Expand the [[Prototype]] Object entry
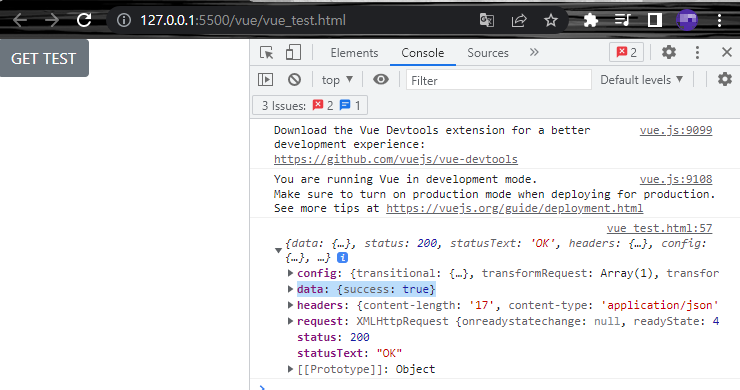Viewport: 740px width, 390px height. (290, 369)
